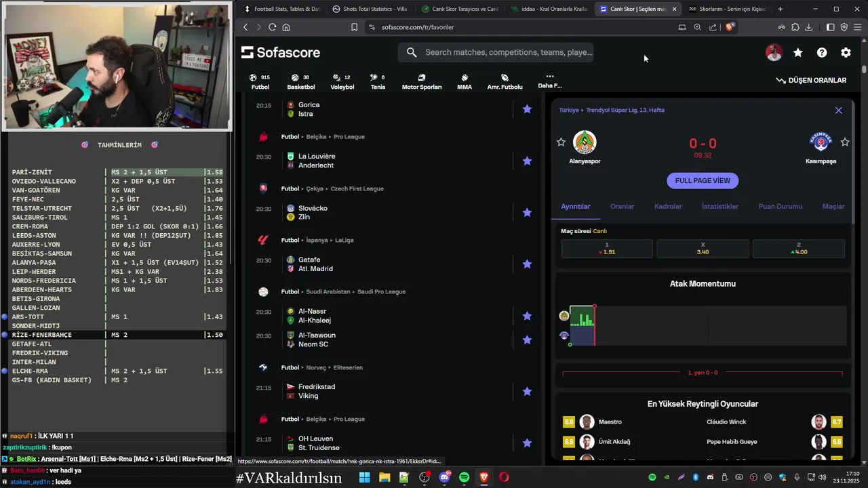Switch to the Puan Durumu tab
868x488 pixels.
(780, 206)
